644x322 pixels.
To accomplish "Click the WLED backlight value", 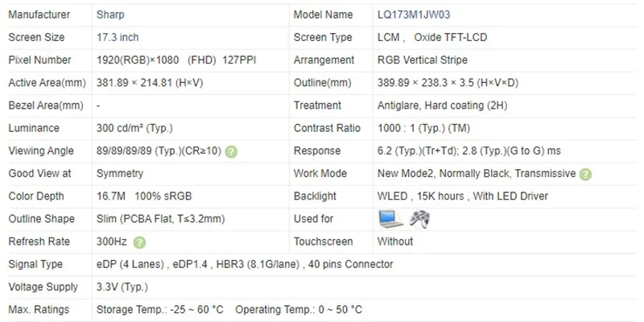I will coord(462,196).
